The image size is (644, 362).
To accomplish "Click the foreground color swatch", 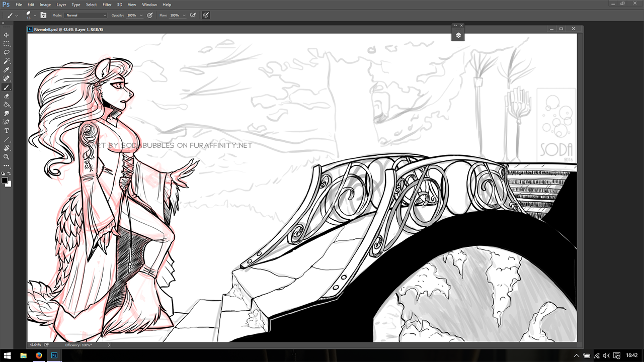I will click(5, 180).
